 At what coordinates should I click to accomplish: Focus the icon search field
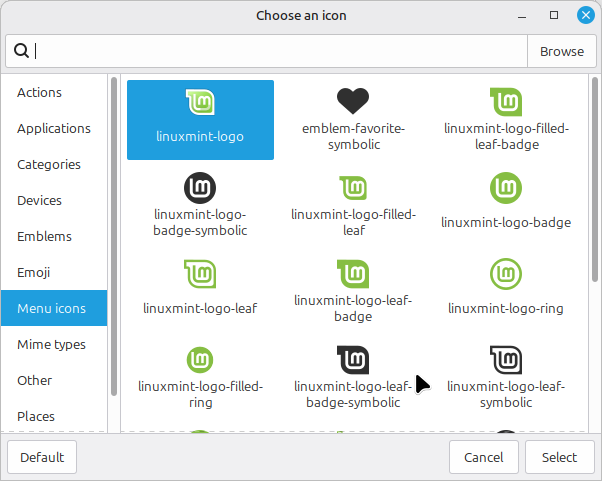[280, 51]
